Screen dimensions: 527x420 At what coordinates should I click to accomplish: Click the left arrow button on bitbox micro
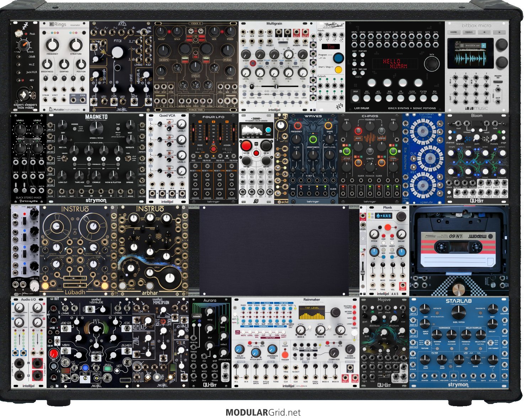[484, 32]
